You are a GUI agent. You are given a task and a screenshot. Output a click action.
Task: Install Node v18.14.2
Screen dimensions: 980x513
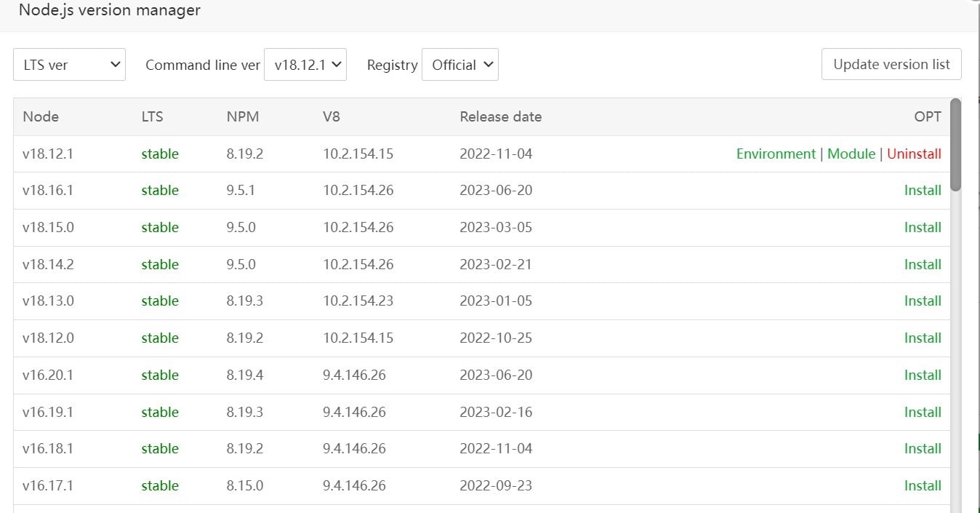[923, 264]
